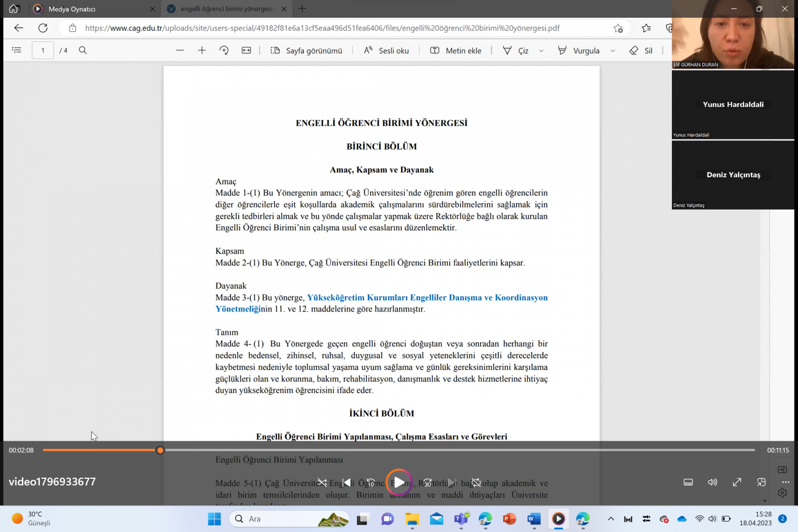Screen dimensions: 798x532
Task: Play the video
Action: [x=399, y=482]
